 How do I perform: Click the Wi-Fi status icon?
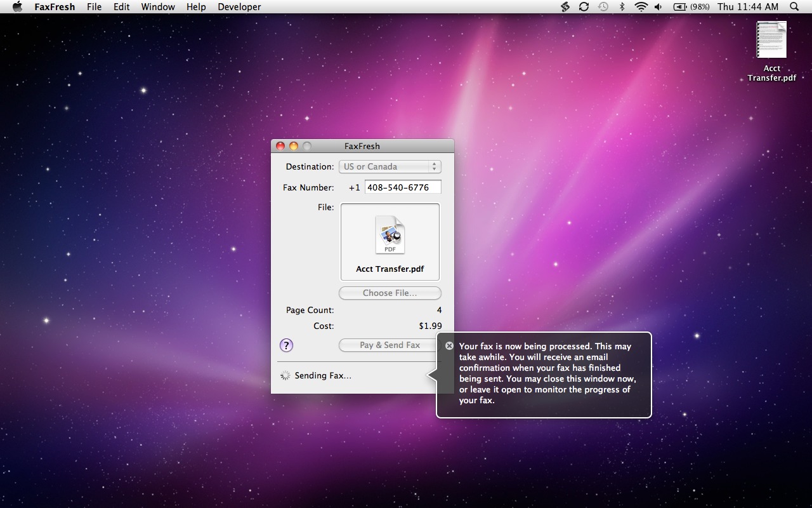tap(641, 7)
